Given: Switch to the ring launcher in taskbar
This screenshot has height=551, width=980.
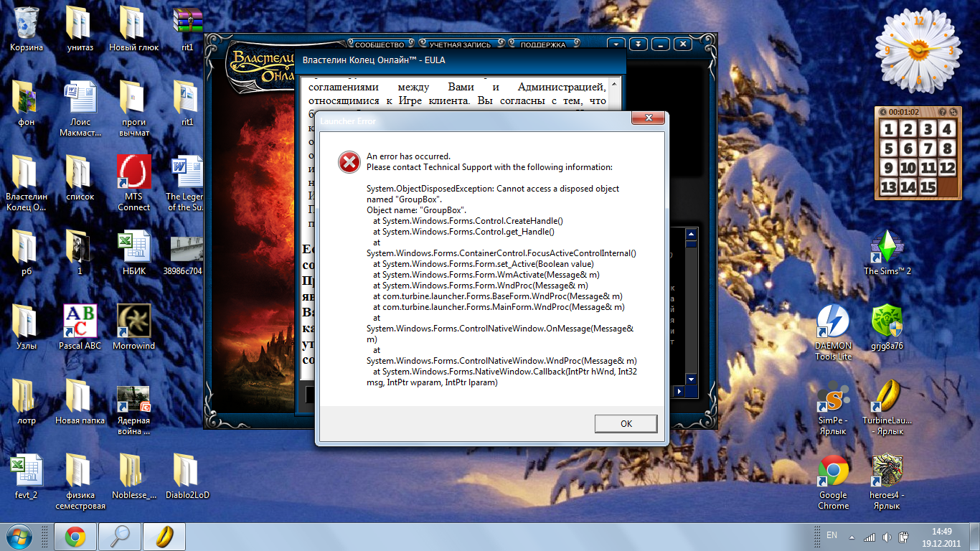Looking at the screenshot, I should (x=164, y=537).
